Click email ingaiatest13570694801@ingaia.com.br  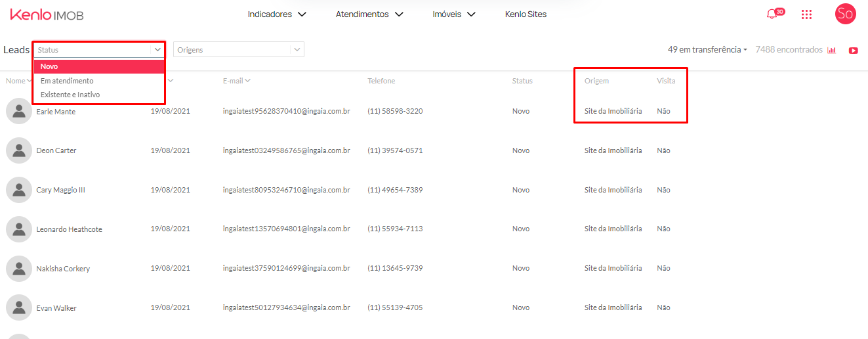pos(286,229)
